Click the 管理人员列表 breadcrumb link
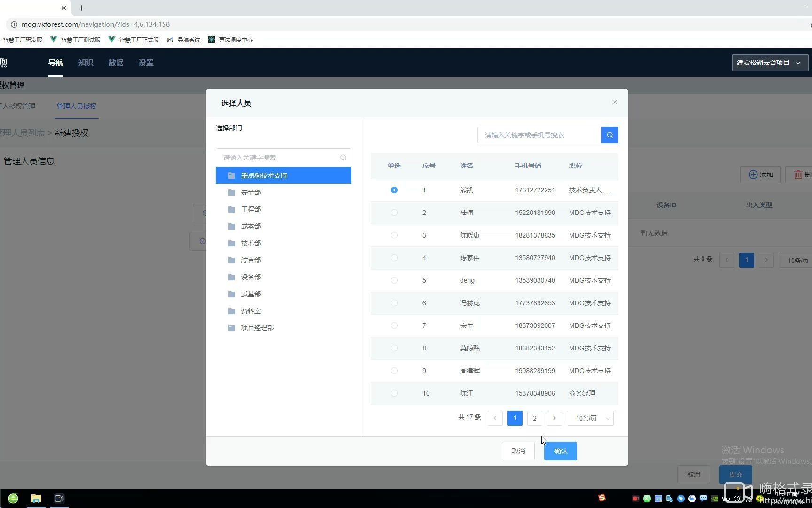This screenshot has width=812, height=508. (x=23, y=133)
